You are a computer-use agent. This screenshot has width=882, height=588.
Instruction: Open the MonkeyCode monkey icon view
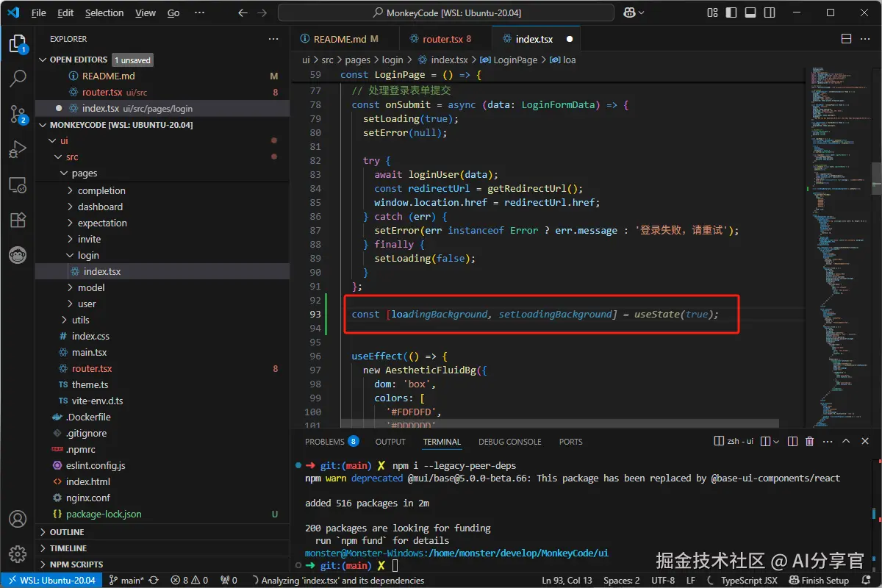18,255
